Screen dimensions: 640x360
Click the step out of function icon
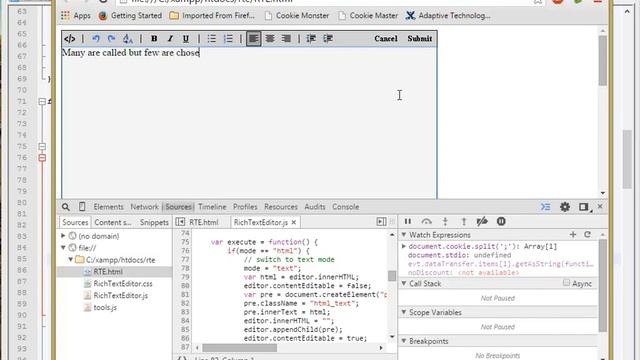(464, 221)
